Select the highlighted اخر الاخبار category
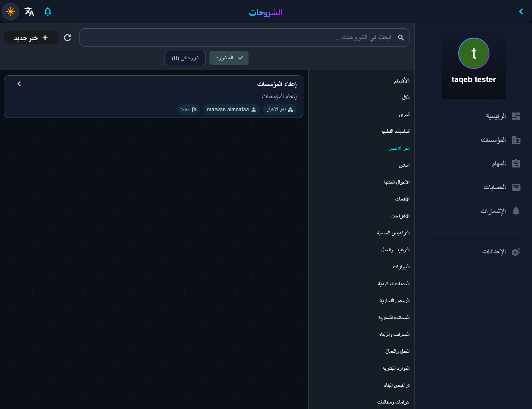 399,148
